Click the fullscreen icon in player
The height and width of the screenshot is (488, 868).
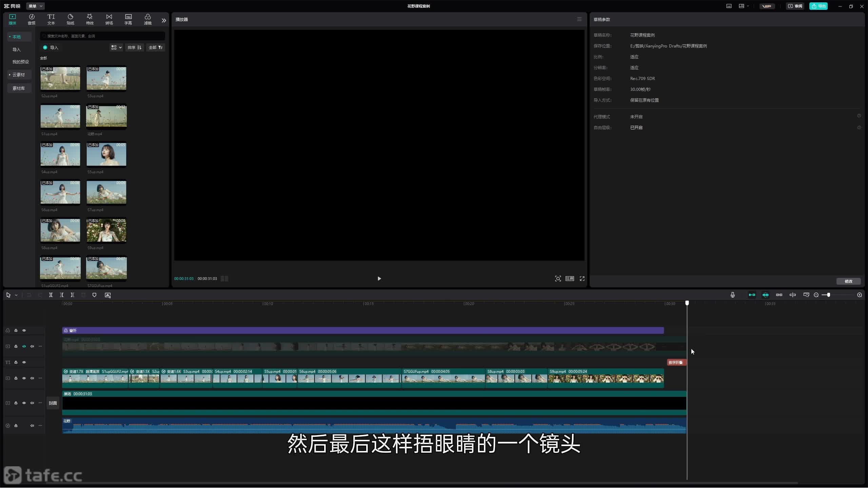tap(582, 279)
